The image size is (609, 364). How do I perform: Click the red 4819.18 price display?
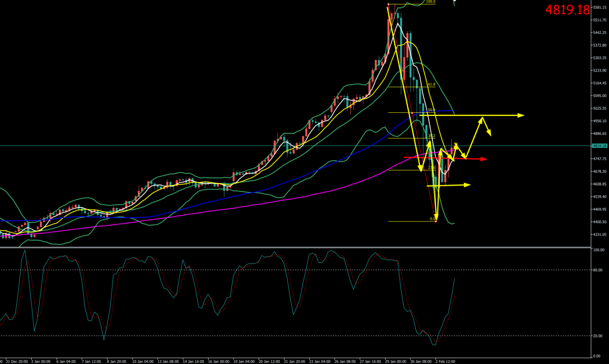[x=567, y=10]
